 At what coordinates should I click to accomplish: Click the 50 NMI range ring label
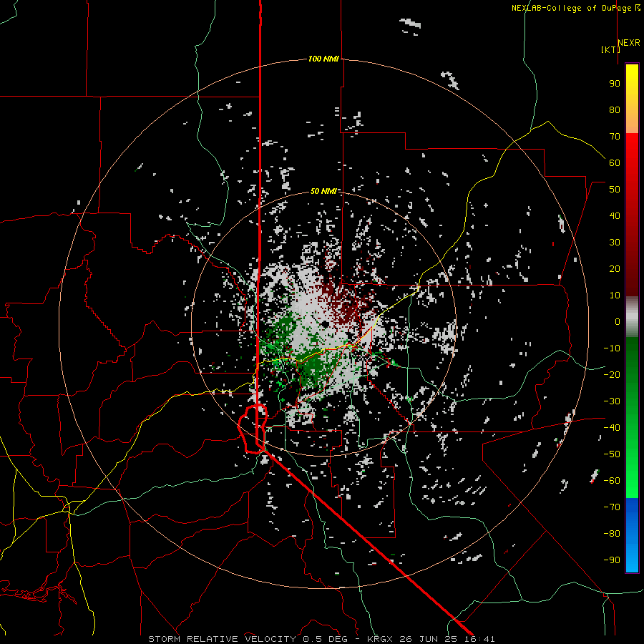[x=323, y=191]
